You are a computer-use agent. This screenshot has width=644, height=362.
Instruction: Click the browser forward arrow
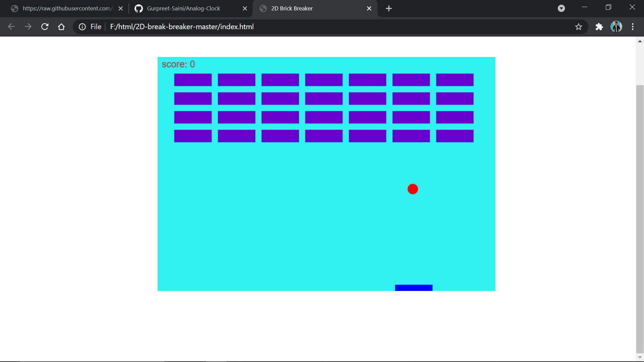28,27
